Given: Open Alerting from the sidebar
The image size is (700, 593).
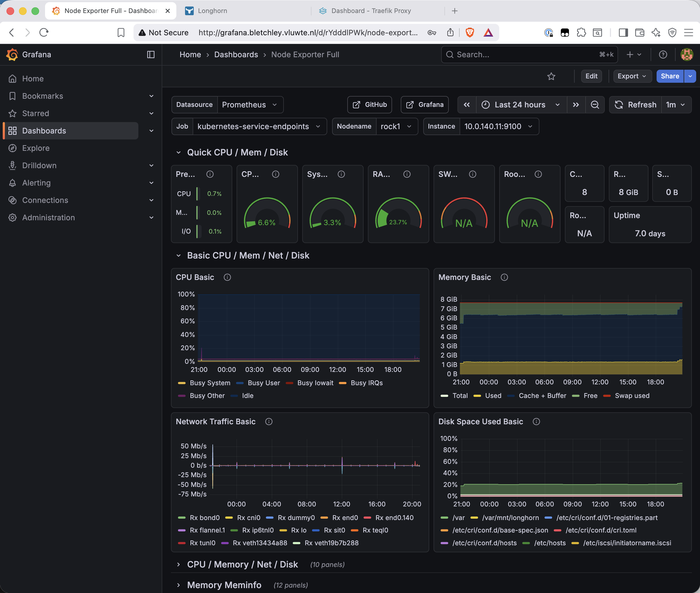Looking at the screenshot, I should click(36, 183).
